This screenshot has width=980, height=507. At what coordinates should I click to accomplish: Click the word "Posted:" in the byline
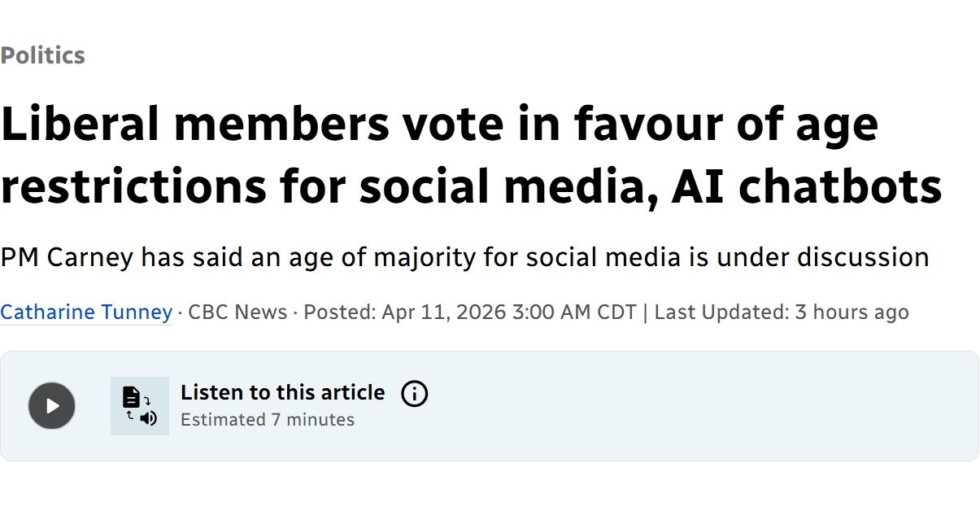339,312
